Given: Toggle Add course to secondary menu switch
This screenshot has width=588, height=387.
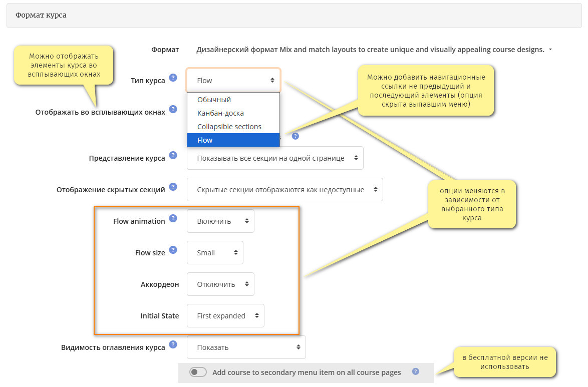Looking at the screenshot, I should coord(198,372).
